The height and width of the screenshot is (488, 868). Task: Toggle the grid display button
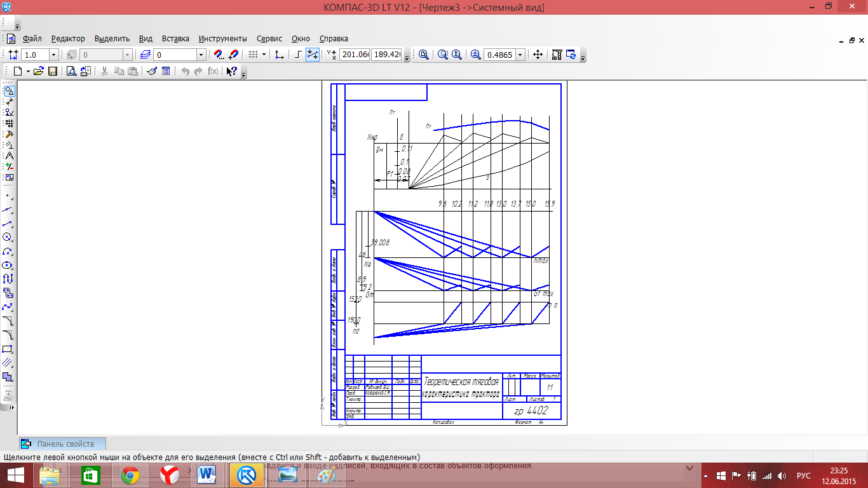click(x=253, y=55)
